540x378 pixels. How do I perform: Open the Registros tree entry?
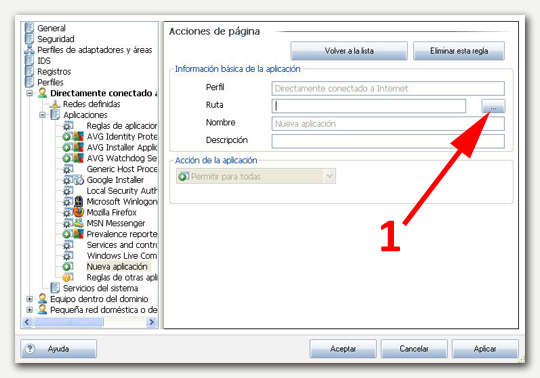coord(54,72)
